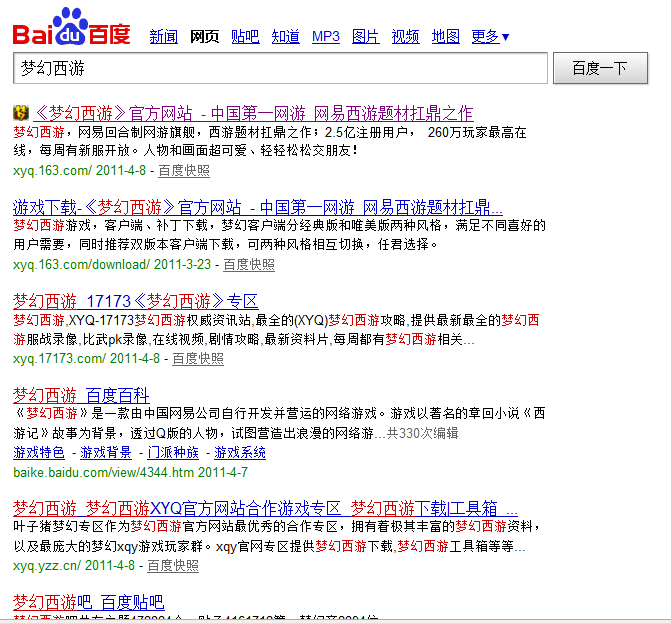The image size is (671, 624).
Task: Open the 地图 map tab
Action: [x=445, y=37]
